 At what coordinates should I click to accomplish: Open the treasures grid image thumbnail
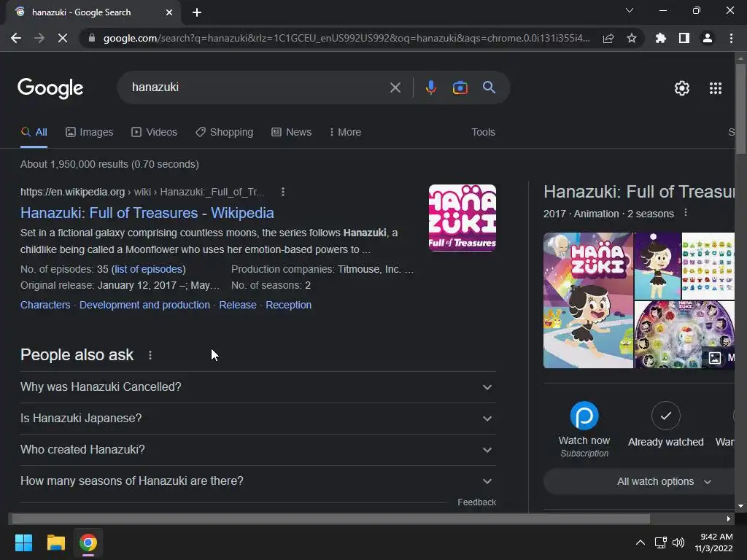point(708,266)
